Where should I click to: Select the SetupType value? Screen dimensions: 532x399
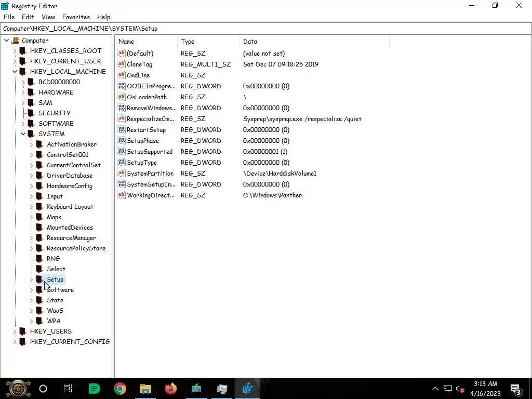click(142, 163)
